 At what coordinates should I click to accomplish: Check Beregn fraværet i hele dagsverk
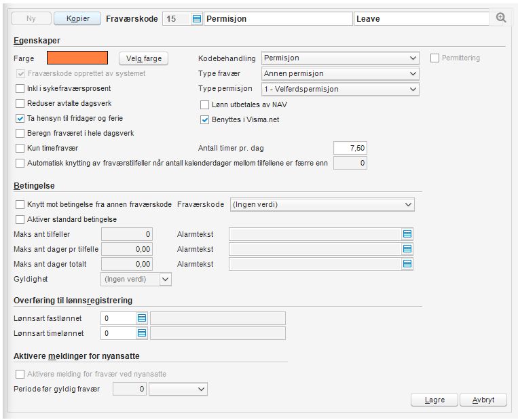(x=20, y=134)
